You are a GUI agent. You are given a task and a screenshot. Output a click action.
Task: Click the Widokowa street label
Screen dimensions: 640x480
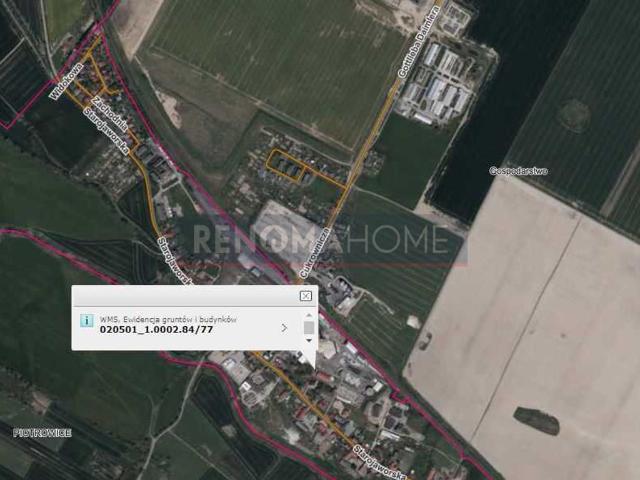click(x=66, y=81)
